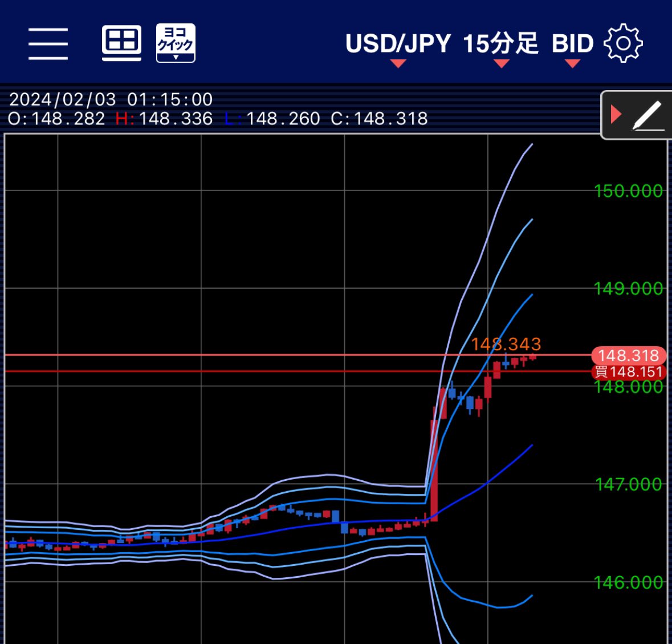Open the BID price type dropdown
This screenshot has height=644, width=672.
pos(572,43)
